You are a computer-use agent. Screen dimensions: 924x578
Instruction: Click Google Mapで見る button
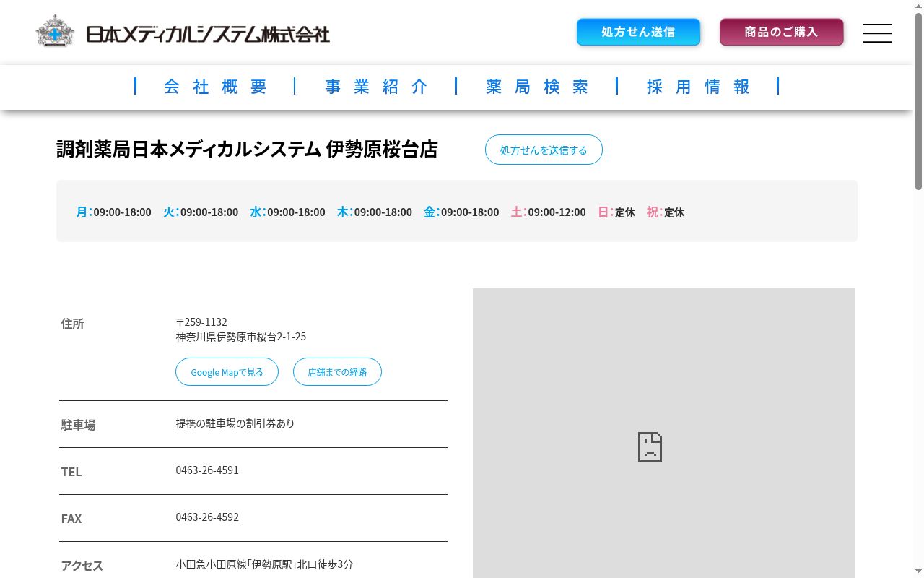click(227, 372)
